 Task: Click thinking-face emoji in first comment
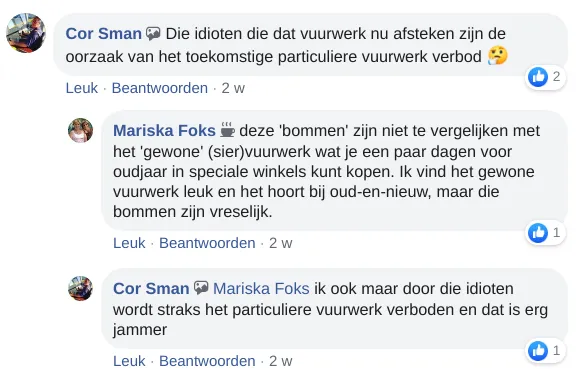tap(498, 56)
